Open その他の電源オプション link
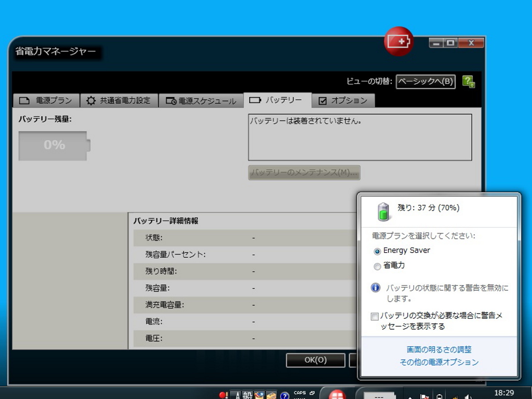This screenshot has width=532, height=399. tap(439, 362)
